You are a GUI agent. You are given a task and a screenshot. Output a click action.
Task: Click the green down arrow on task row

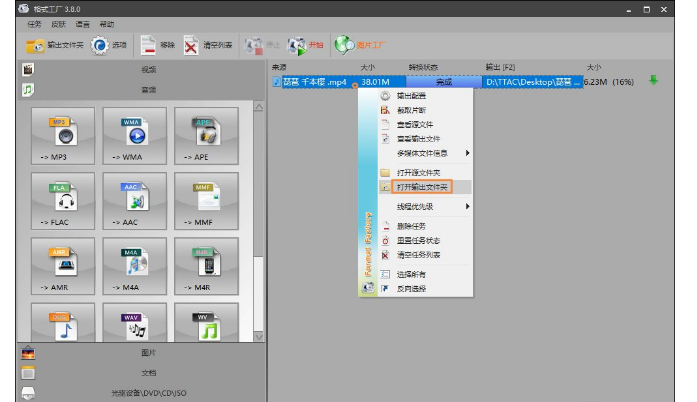coord(653,80)
